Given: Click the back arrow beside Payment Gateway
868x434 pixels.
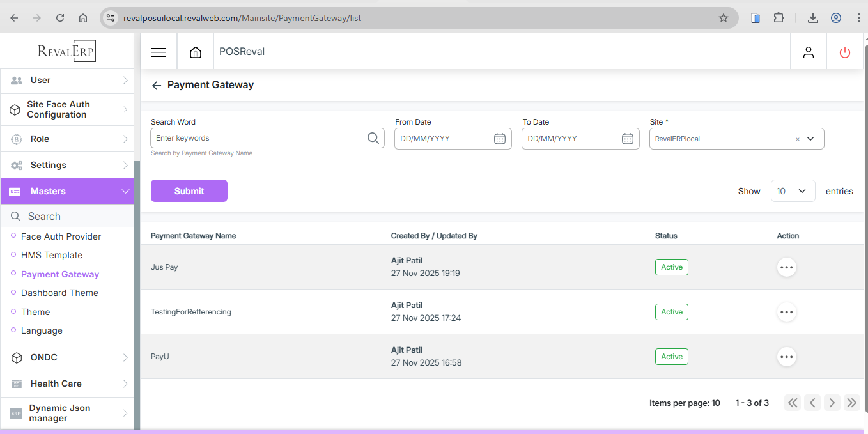Looking at the screenshot, I should click(x=157, y=86).
